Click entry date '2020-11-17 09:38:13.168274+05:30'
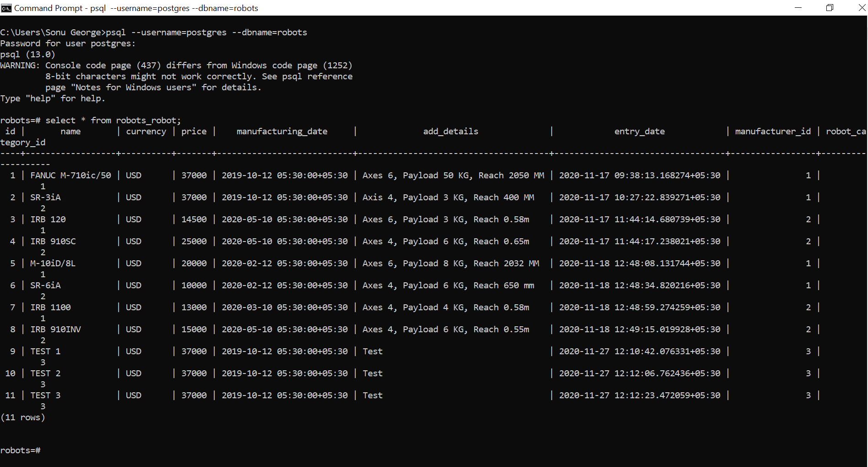 pos(640,176)
